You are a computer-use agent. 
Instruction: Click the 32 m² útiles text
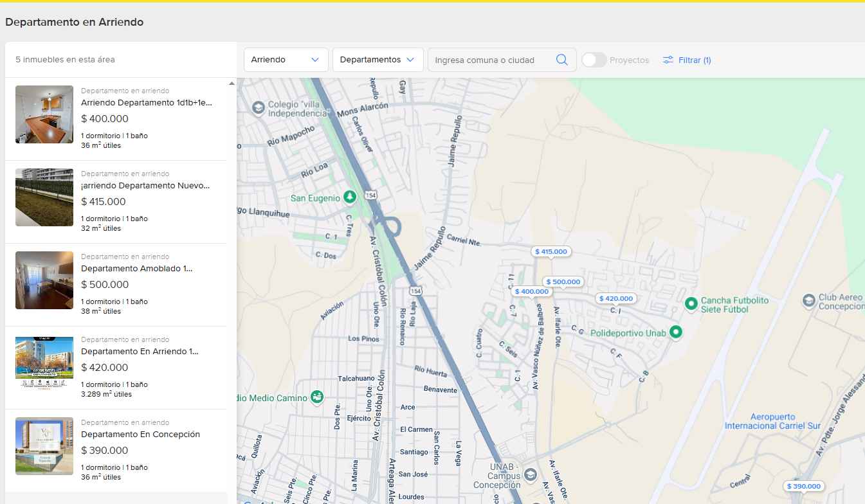coord(101,228)
